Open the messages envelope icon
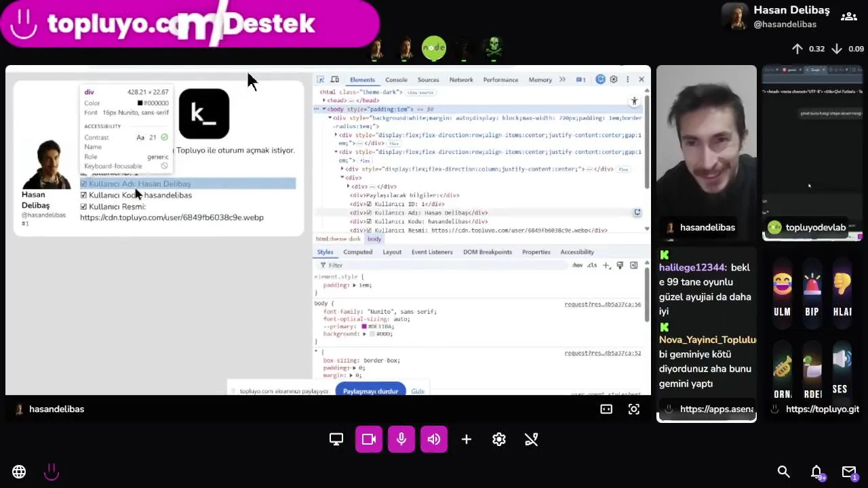The image size is (868, 488). (x=849, y=472)
